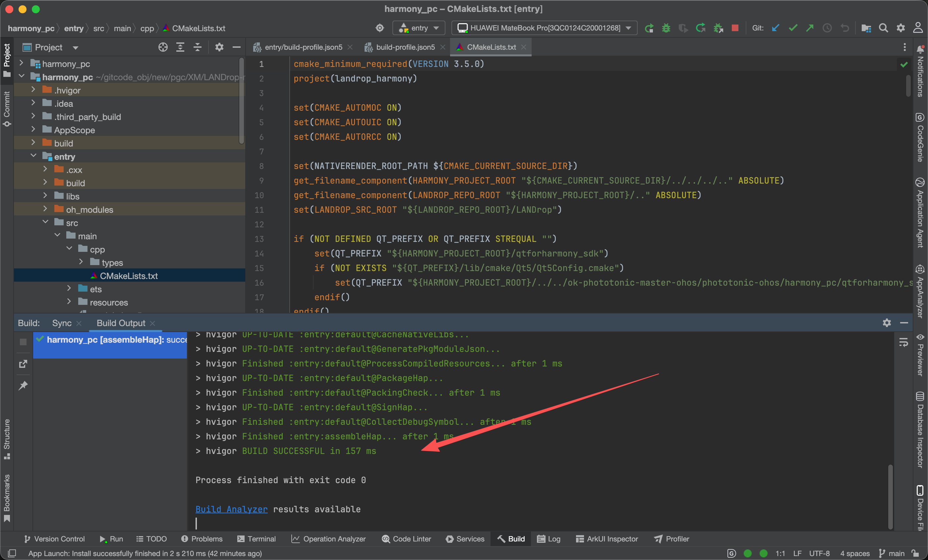Open the CodeGenie side panel
Image resolution: width=928 pixels, height=560 pixels.
[x=920, y=138]
